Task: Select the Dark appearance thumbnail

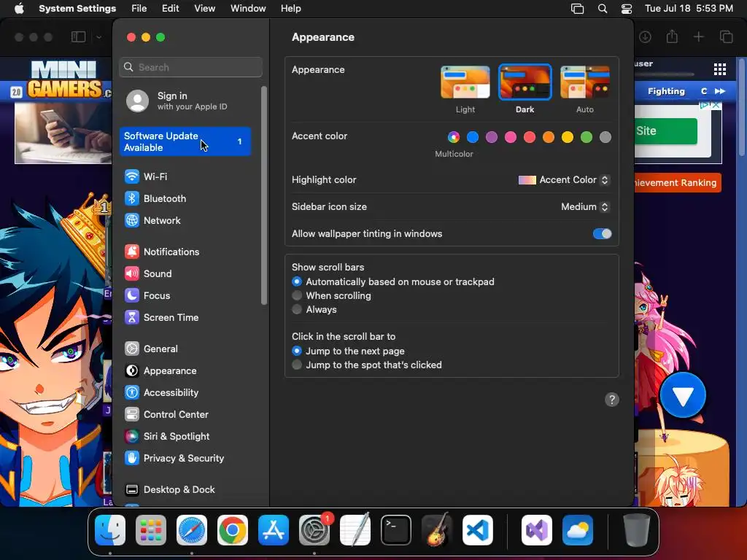Action: (525, 82)
